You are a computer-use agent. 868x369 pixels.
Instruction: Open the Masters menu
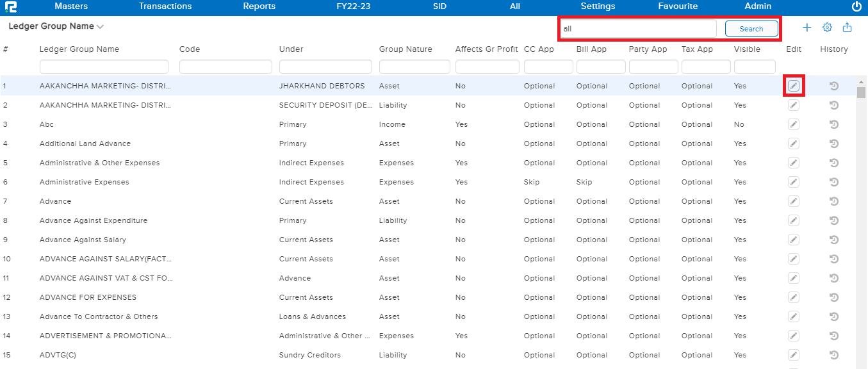coord(71,6)
